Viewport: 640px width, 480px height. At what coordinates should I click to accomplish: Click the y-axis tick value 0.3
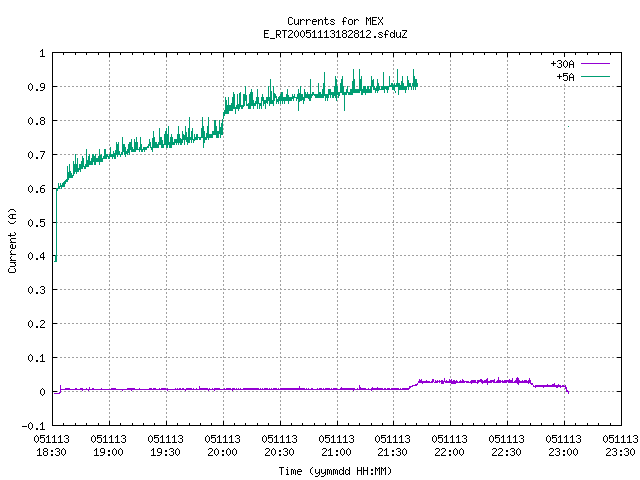coord(36,290)
